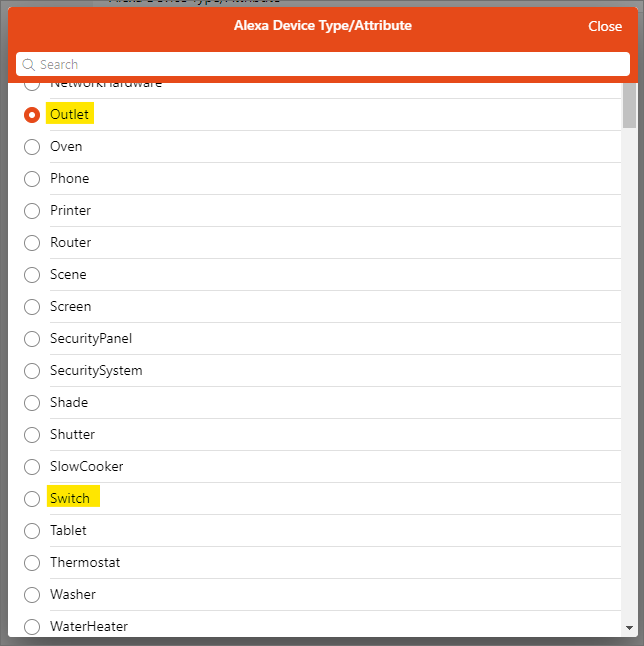Image resolution: width=644 pixels, height=646 pixels.
Task: Click the search magnifier icon
Action: (29, 65)
